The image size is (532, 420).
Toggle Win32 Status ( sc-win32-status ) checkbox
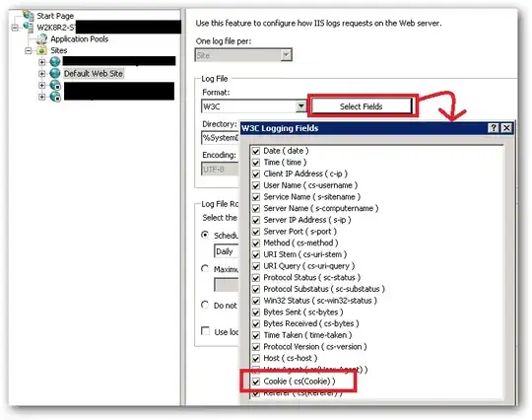(x=256, y=301)
